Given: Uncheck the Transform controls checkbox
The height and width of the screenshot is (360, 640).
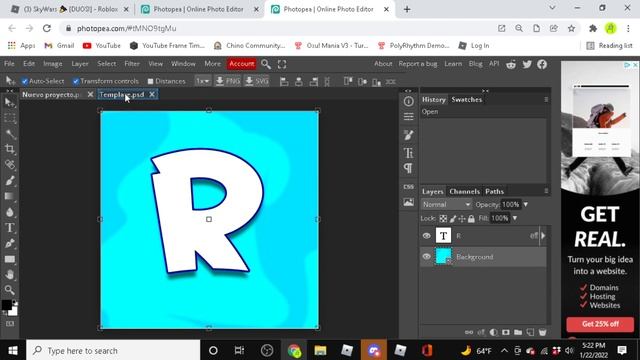Looking at the screenshot, I should (x=76, y=81).
